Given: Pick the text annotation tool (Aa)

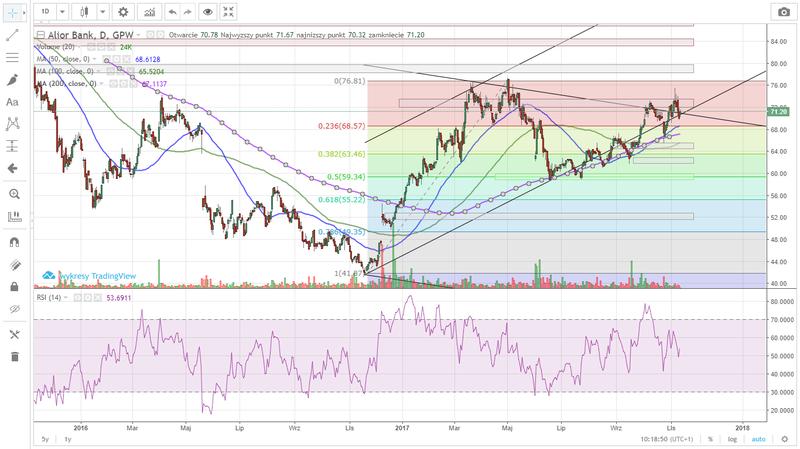Looking at the screenshot, I should [14, 102].
